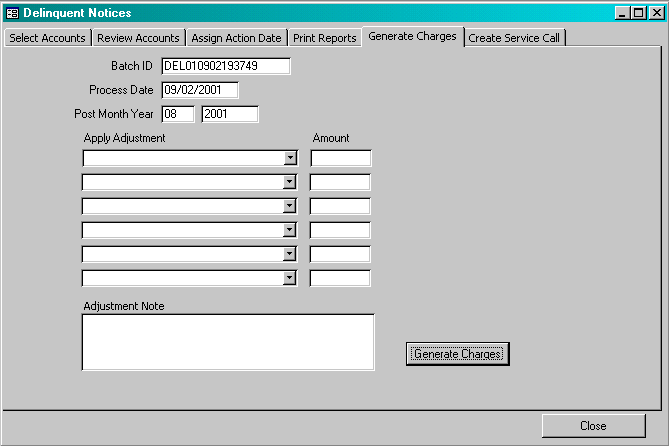Click the form icon in title bar

(x=12, y=13)
